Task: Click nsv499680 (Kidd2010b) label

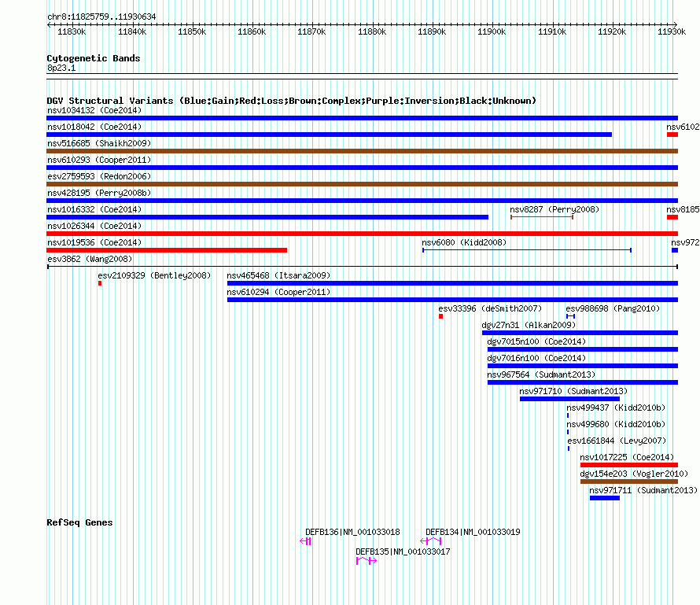Action: click(616, 424)
